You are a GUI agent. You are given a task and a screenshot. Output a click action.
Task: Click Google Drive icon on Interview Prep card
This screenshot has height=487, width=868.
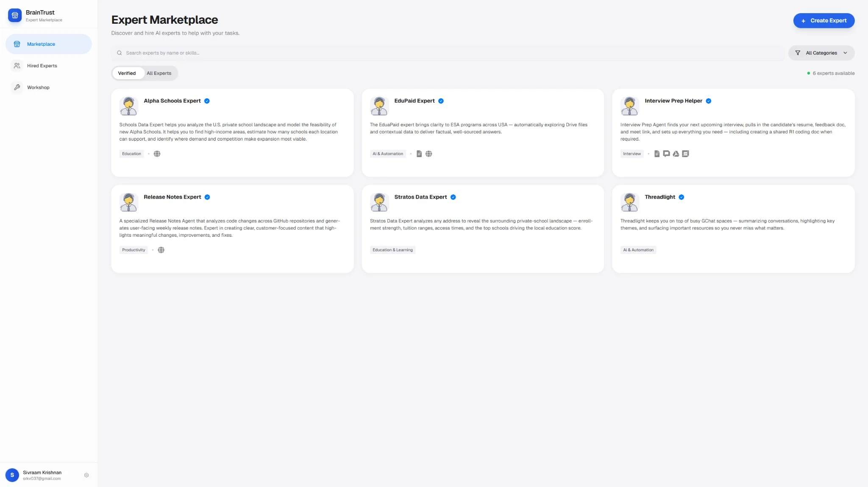point(676,154)
